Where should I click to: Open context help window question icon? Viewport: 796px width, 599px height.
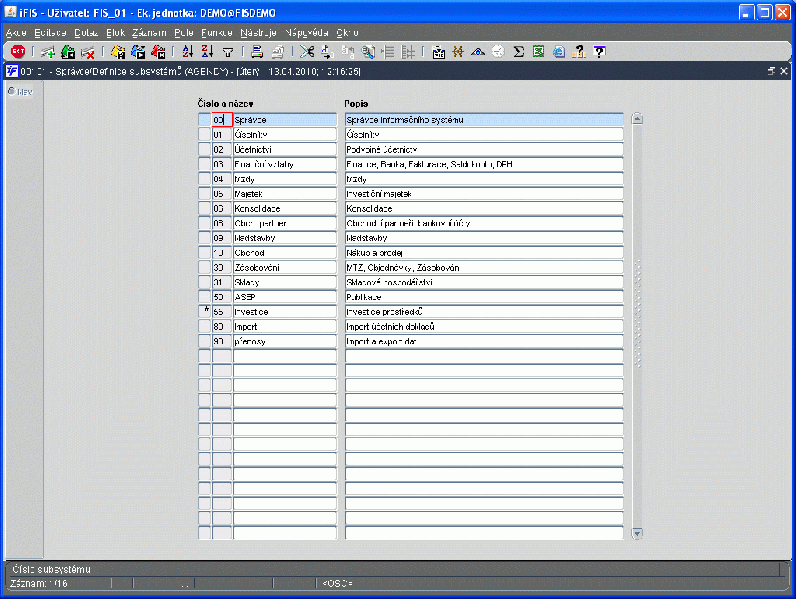pyautogui.click(x=599, y=51)
